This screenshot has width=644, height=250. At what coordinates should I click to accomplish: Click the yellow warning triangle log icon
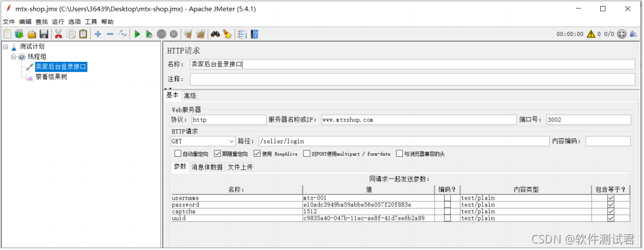(591, 34)
